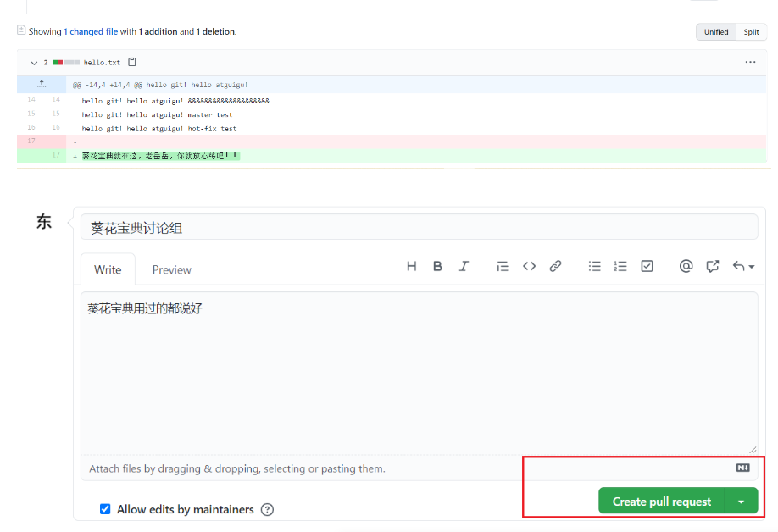
Task: Click the added green line 17
Action: pyautogui.click(x=392, y=156)
